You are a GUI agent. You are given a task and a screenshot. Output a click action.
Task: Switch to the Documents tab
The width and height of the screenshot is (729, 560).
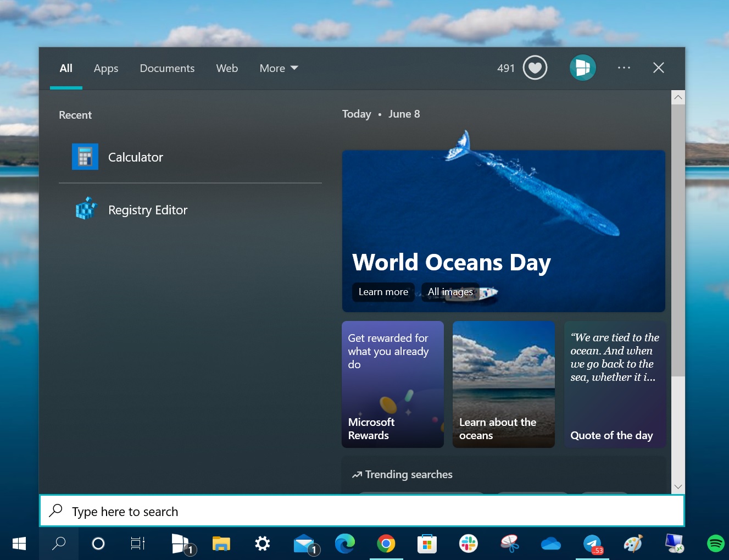click(167, 68)
